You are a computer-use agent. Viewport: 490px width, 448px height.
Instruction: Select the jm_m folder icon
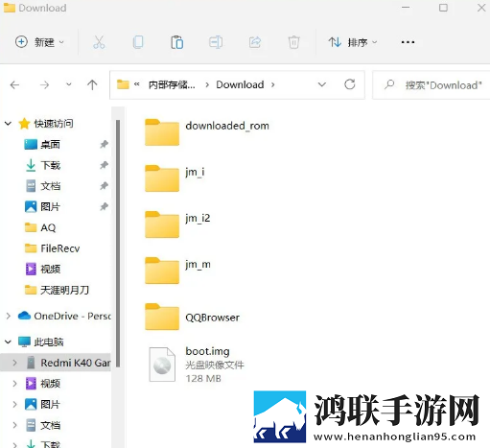(x=162, y=271)
